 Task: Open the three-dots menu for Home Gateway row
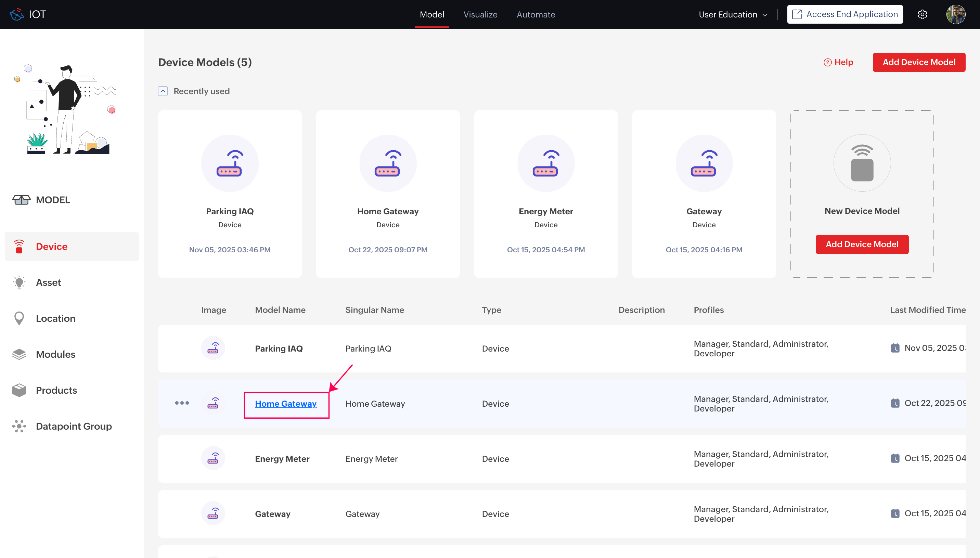tap(182, 403)
